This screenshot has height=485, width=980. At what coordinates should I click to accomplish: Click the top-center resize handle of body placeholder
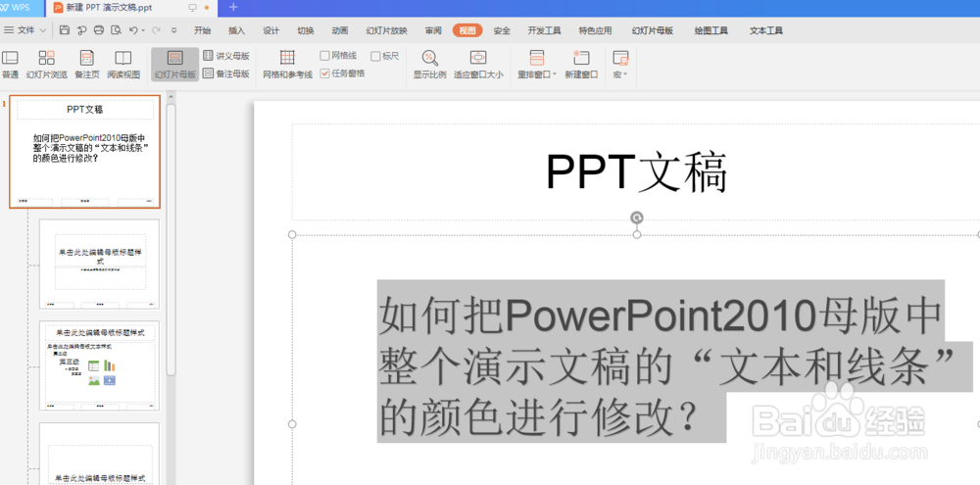point(637,234)
